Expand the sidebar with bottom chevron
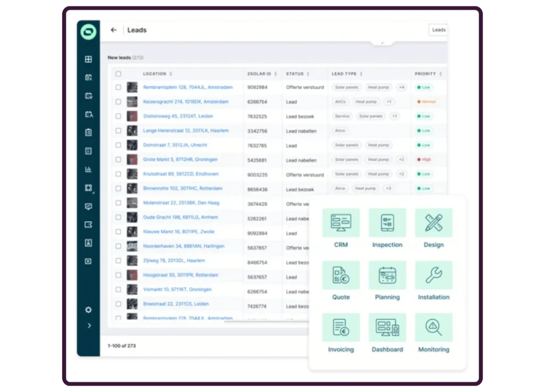 [x=88, y=326]
